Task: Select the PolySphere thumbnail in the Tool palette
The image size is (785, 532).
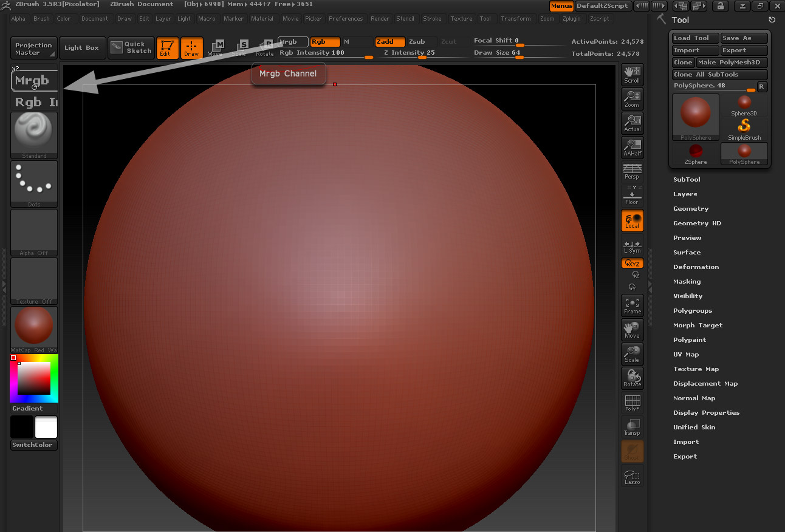Action: tap(695, 117)
